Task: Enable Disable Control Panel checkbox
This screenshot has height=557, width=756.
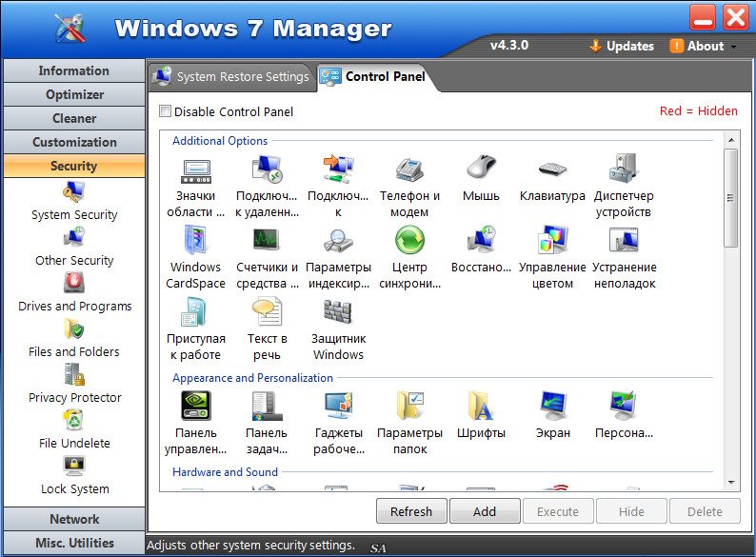Action: click(x=165, y=111)
